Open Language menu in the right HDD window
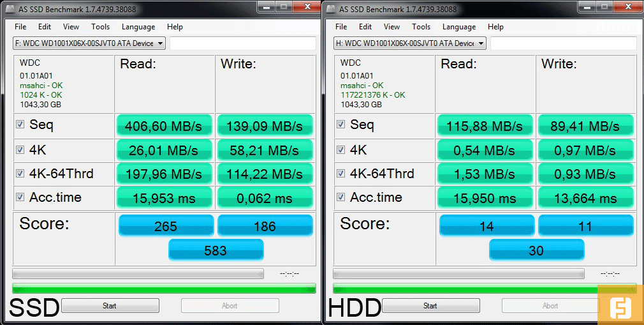 coord(459,27)
